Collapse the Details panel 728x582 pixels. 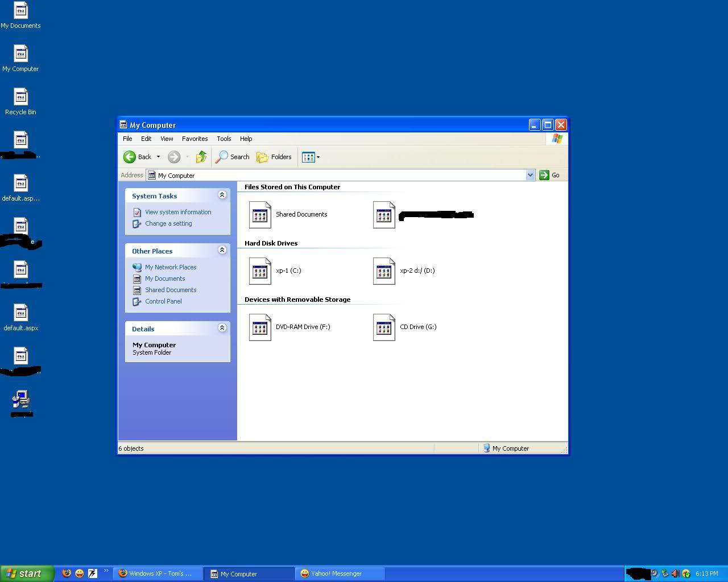tap(222, 328)
